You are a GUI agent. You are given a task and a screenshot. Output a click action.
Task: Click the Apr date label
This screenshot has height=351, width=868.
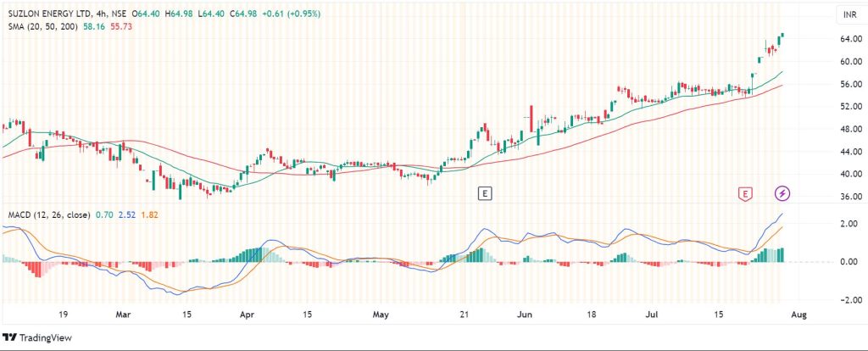247,315
